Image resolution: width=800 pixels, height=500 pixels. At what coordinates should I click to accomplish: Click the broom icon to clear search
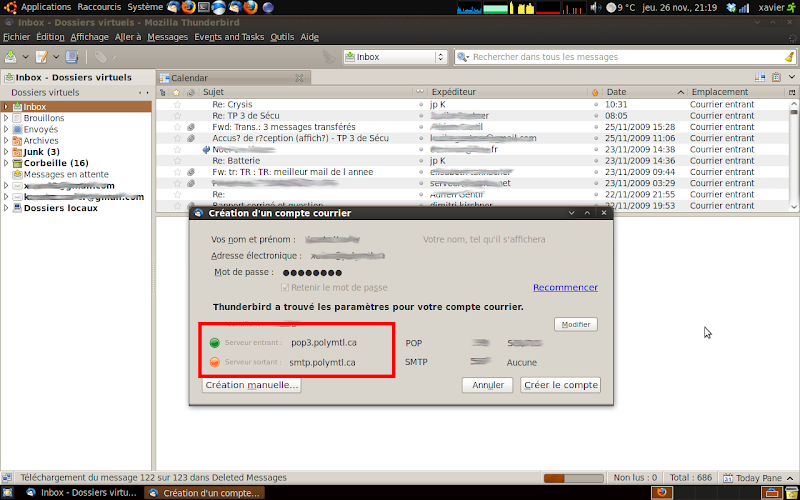[x=789, y=57]
